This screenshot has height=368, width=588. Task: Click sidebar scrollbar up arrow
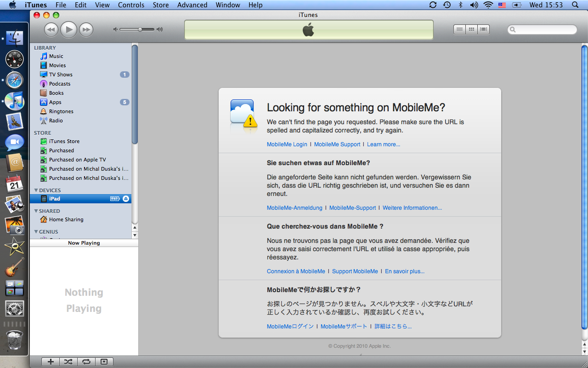click(135, 228)
